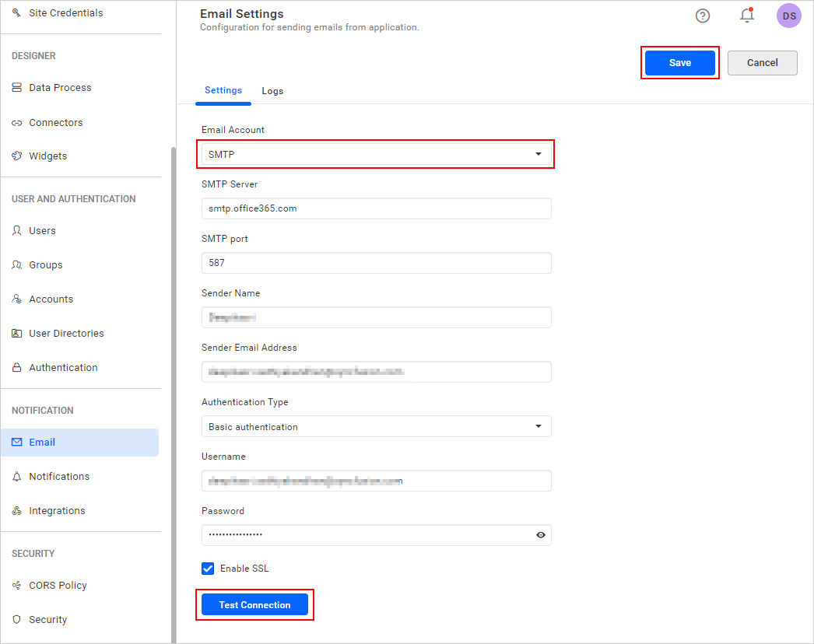Click the Test Connection button
Screen dimensions: 814x644
254,604
